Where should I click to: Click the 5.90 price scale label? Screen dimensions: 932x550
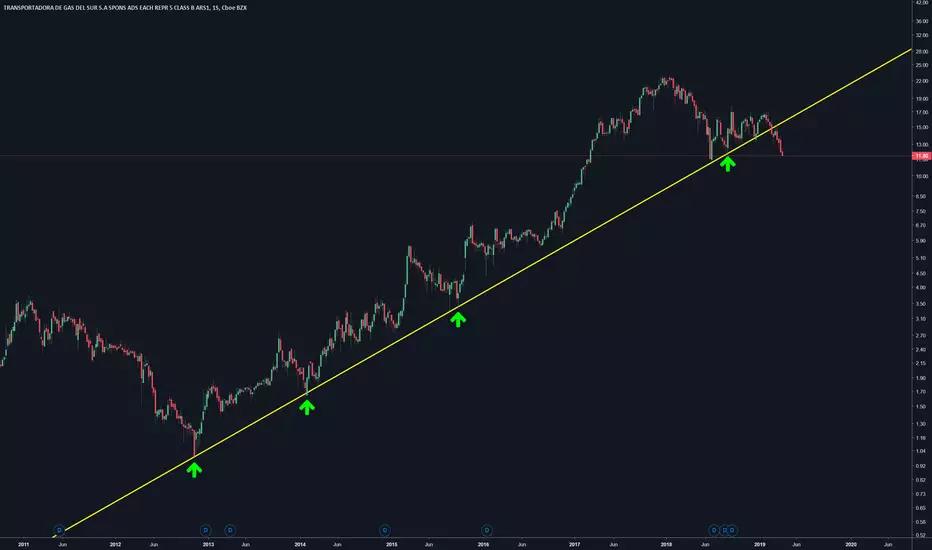[x=921, y=241]
